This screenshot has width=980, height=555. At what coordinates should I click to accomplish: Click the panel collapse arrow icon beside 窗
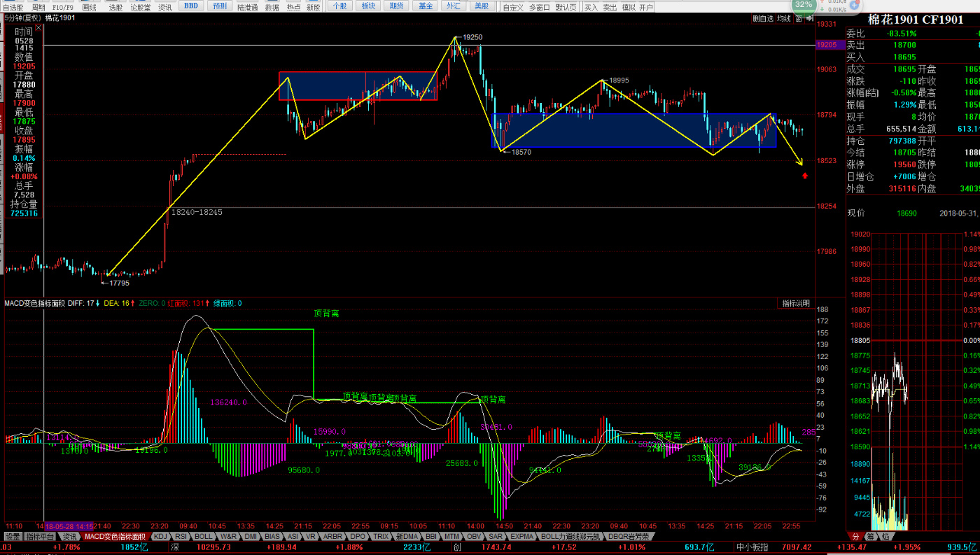(x=810, y=18)
